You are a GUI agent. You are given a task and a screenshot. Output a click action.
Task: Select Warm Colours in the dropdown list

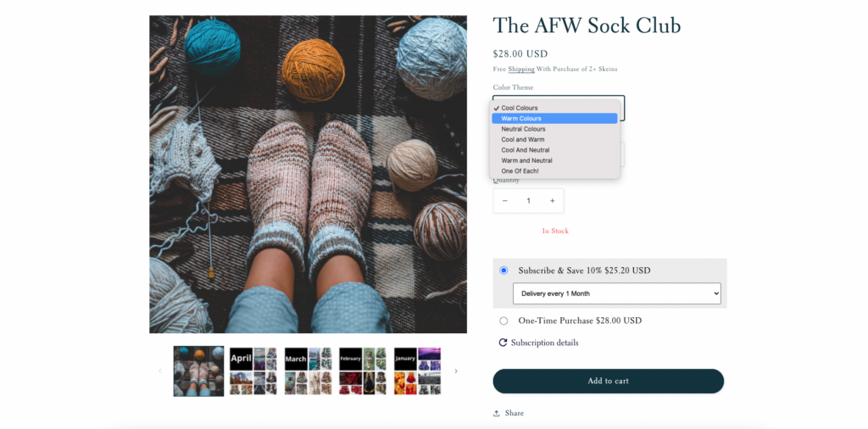(554, 119)
